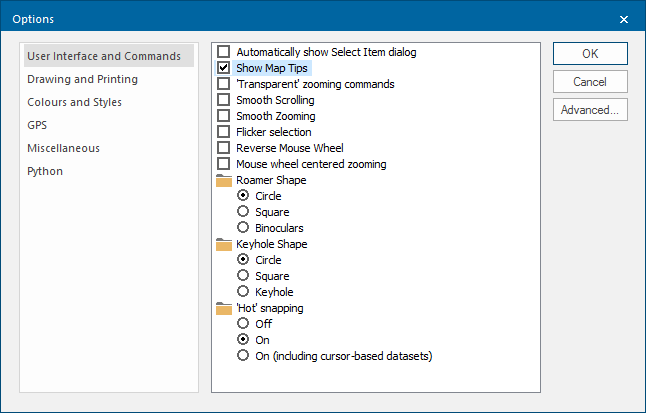
Task: Enable Automatically show Select Item dialog
Action: click(x=224, y=52)
